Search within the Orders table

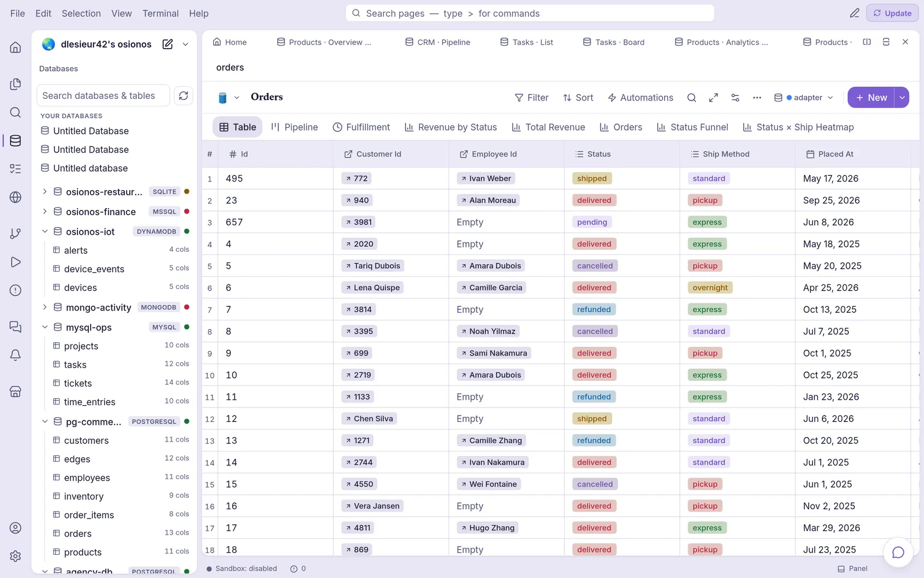coord(691,98)
